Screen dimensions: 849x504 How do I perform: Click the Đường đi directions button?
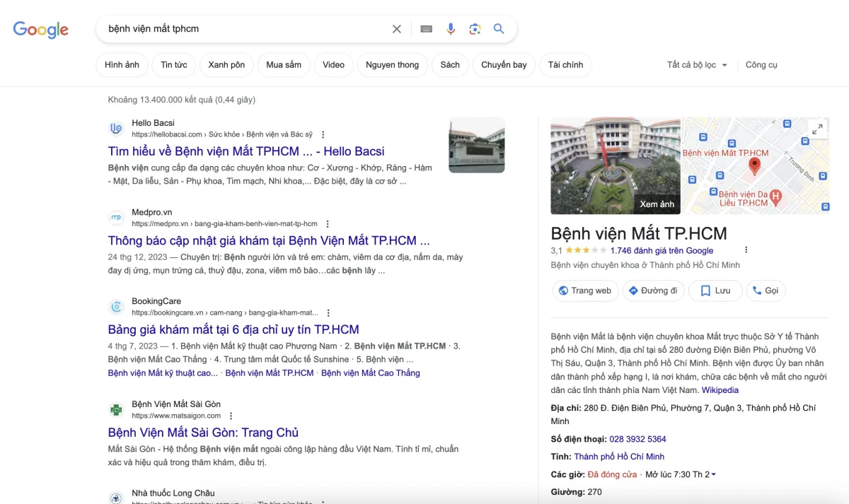coord(653,291)
